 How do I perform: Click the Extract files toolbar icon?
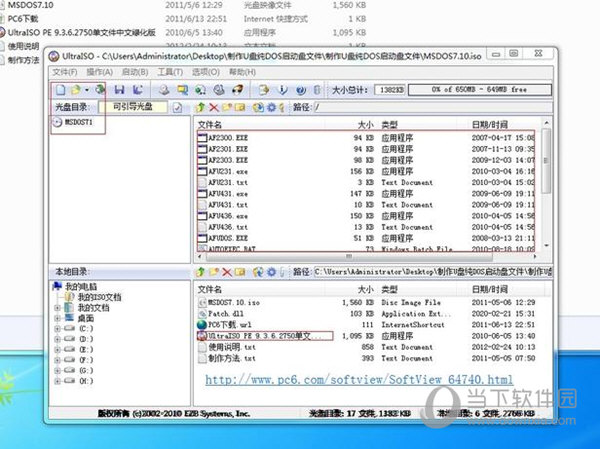pos(264,90)
